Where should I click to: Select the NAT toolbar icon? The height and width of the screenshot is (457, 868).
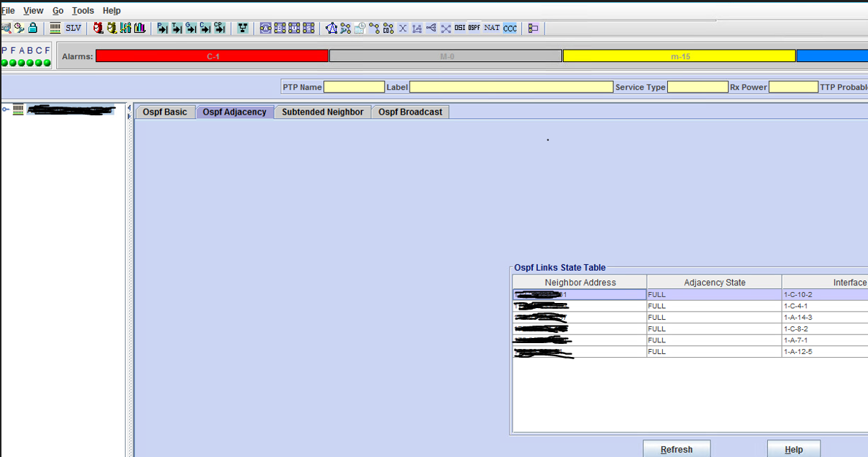pos(491,28)
